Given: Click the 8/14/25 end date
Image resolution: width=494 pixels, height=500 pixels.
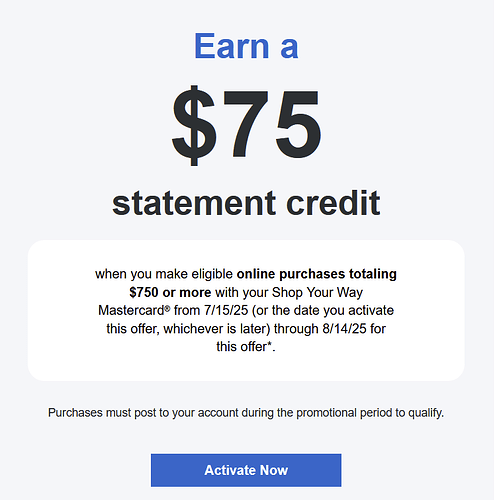Looking at the screenshot, I should 344,329.
